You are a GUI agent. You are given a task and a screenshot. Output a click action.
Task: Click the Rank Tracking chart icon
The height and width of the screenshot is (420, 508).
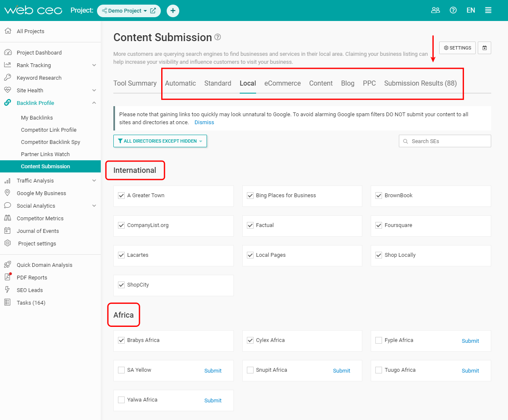point(8,65)
